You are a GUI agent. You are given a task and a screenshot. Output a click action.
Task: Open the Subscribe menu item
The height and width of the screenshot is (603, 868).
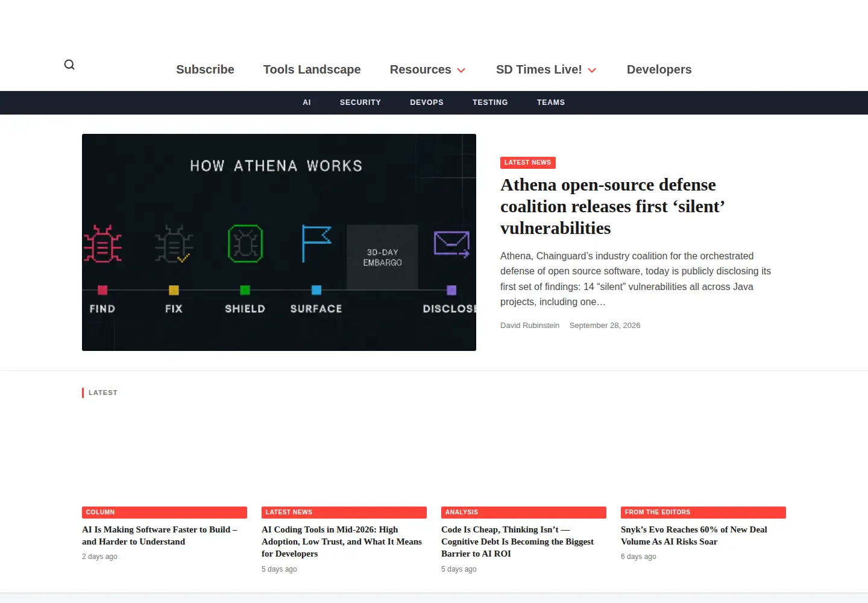205,69
